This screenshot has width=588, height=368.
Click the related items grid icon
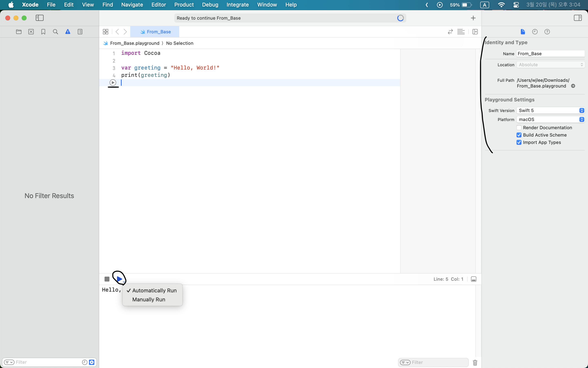coord(105,32)
